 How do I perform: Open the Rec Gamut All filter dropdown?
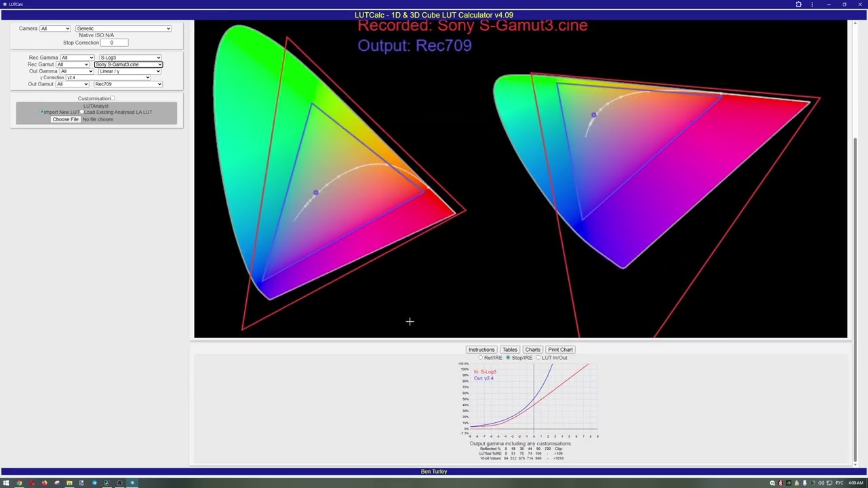(73, 64)
